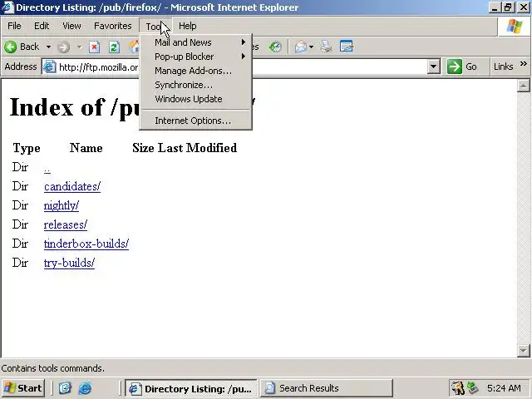The width and height of the screenshot is (532, 399).
Task: Click the IE icon in the title bar
Action: pos(7,7)
